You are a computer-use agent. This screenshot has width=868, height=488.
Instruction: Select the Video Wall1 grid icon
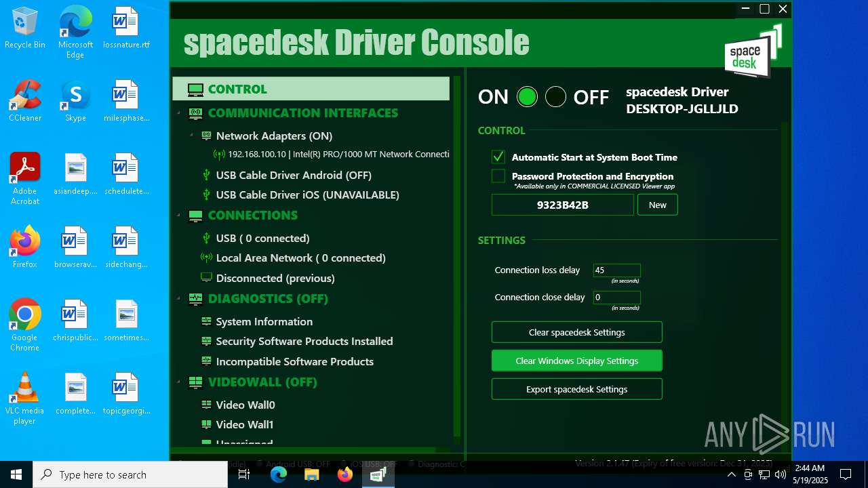pos(207,424)
